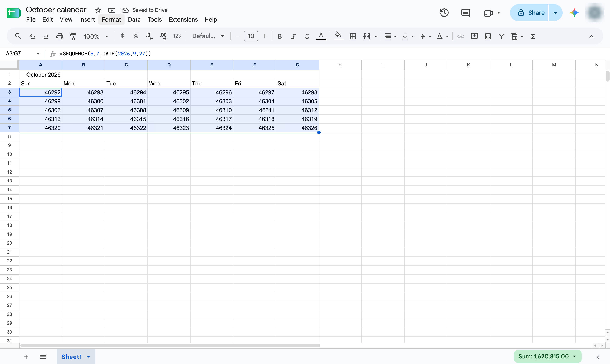
Task: Open all comments panel
Action: click(465, 13)
